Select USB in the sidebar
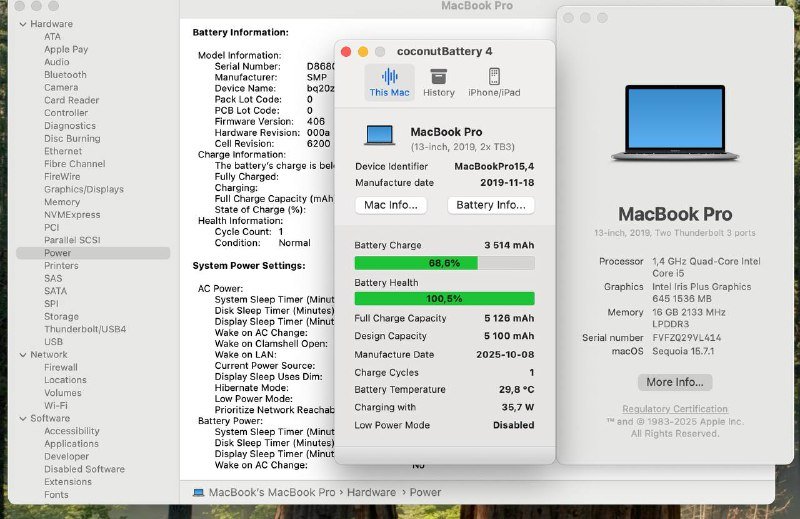The height and width of the screenshot is (519, 800). click(x=53, y=342)
